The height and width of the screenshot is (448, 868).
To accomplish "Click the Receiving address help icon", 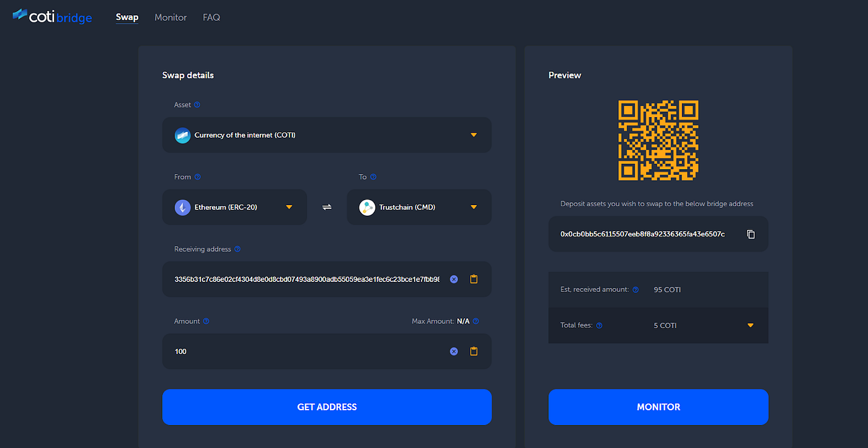I will click(x=237, y=248).
